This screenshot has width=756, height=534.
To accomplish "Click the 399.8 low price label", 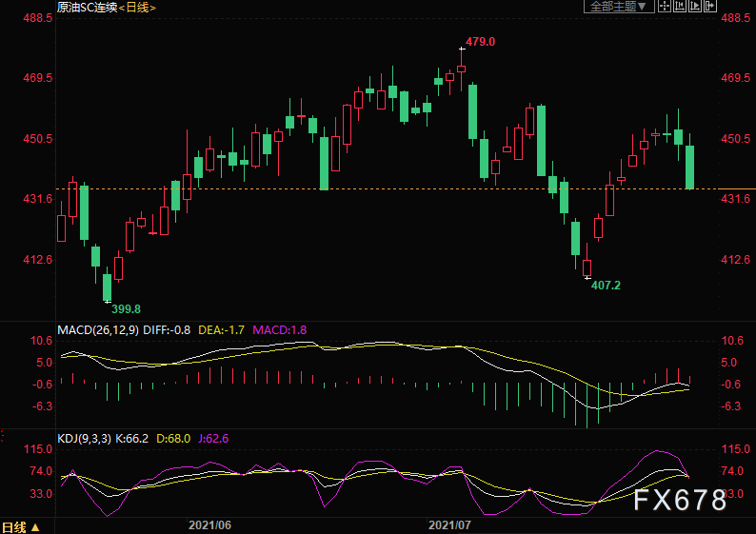I will (x=127, y=309).
